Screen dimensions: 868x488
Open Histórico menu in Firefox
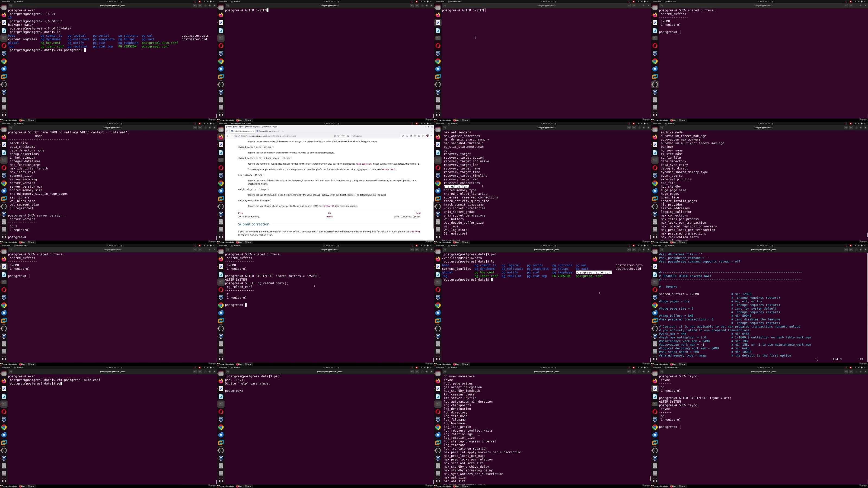248,127
